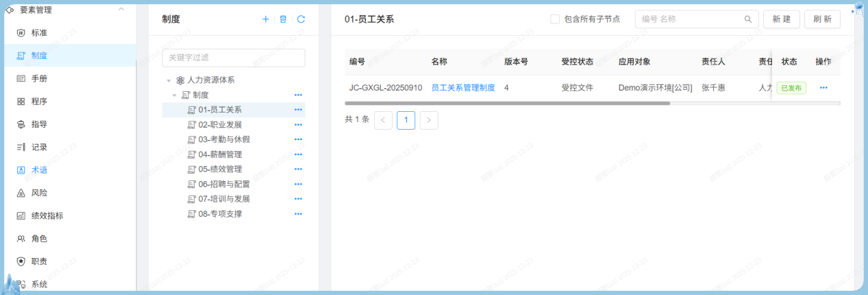Focus the 关键字过滤 filter input

pyautogui.click(x=234, y=58)
